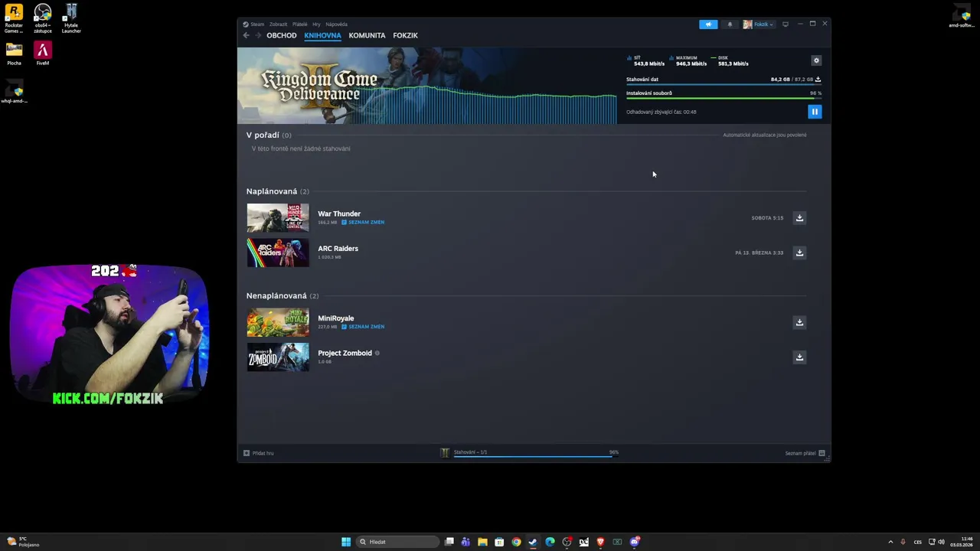This screenshot has height=551, width=980.
Task: Open Fokzik account dropdown
Action: click(758, 24)
